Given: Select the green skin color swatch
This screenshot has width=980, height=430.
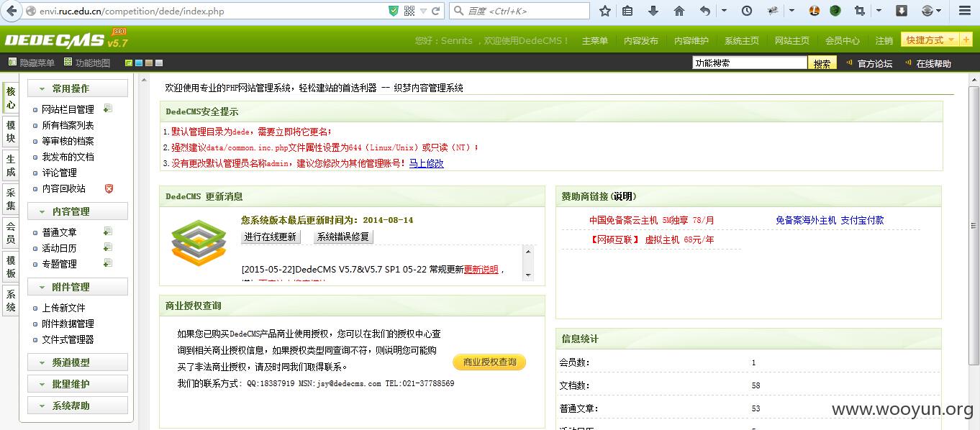Looking at the screenshot, I should [x=129, y=63].
